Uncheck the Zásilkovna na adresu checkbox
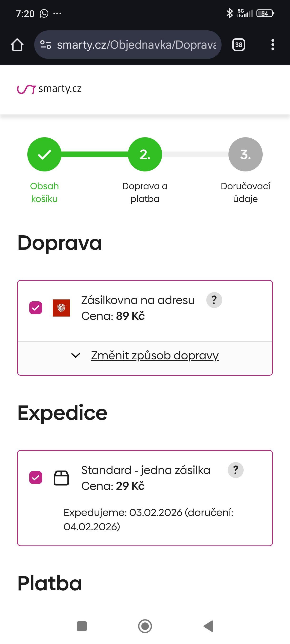This screenshot has height=644, width=290. [35, 308]
